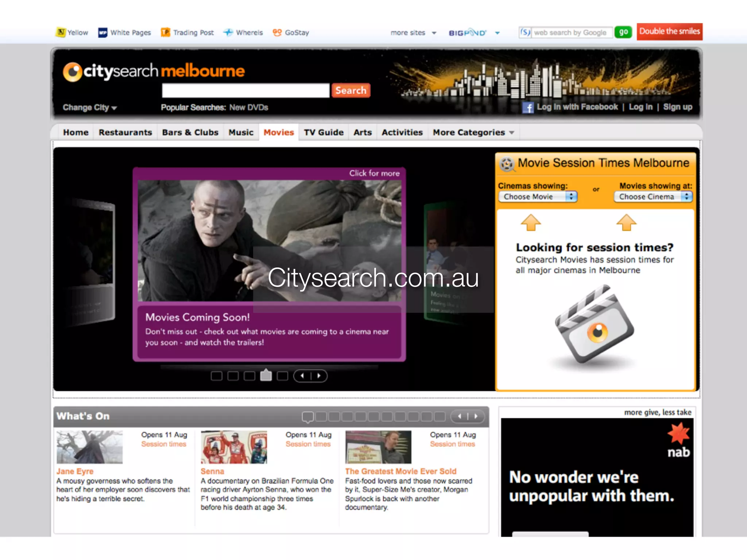Open the Choose Cinema dropdown
The width and height of the screenshot is (747, 560).
[653, 197]
